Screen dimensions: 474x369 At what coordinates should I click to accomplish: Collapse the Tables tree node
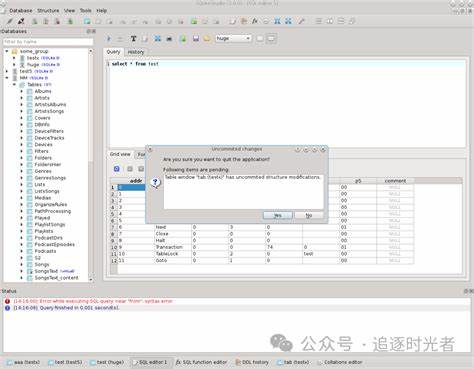(14, 84)
